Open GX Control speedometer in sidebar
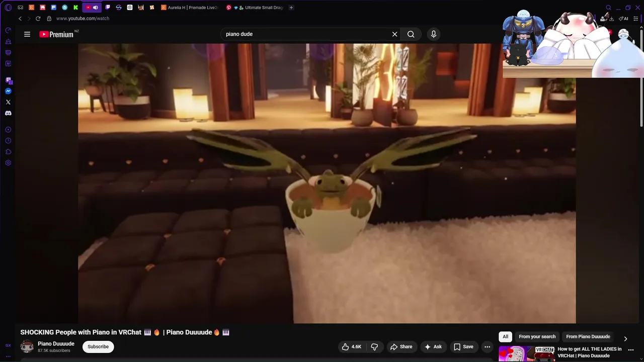 (x=8, y=30)
